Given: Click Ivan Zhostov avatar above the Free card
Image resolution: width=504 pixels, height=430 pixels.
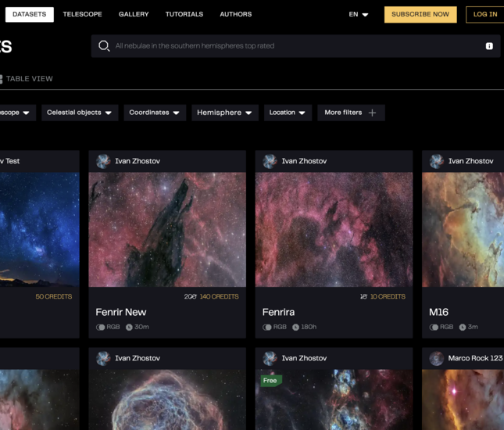Looking at the screenshot, I should click(x=270, y=358).
